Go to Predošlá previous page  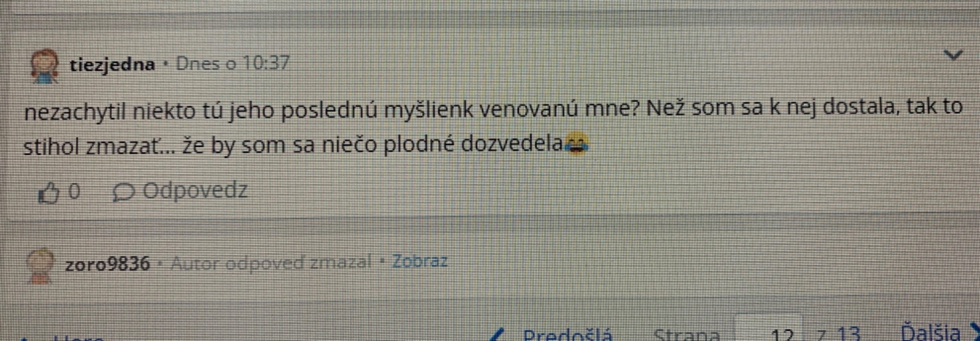tap(567, 335)
